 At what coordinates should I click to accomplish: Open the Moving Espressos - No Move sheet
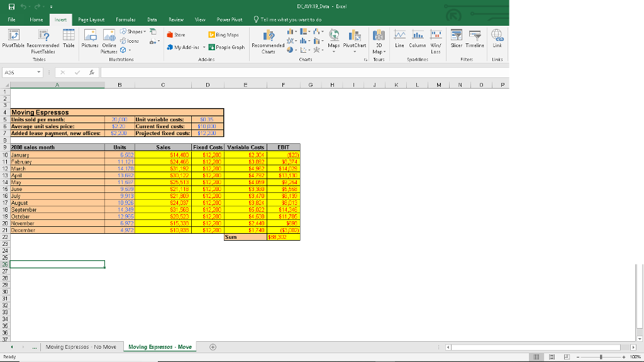[x=82, y=346]
